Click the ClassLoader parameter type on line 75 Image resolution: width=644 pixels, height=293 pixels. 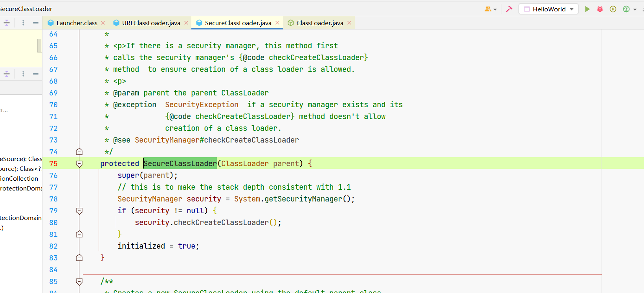[245, 163]
